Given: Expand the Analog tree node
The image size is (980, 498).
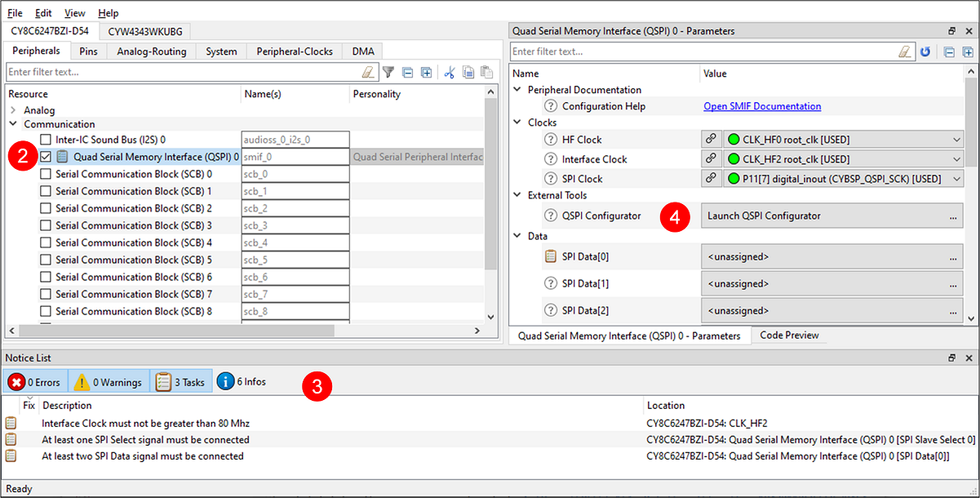Looking at the screenshot, I should [x=13, y=110].
